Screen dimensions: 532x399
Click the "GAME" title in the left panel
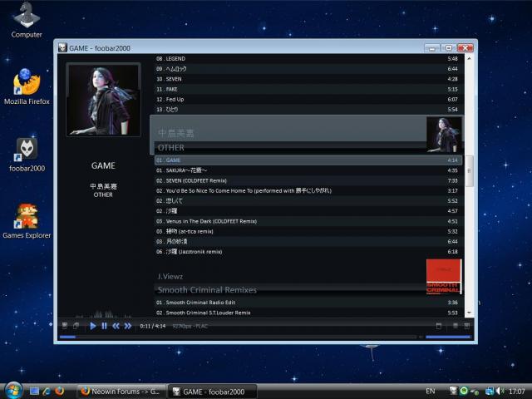[103, 165]
